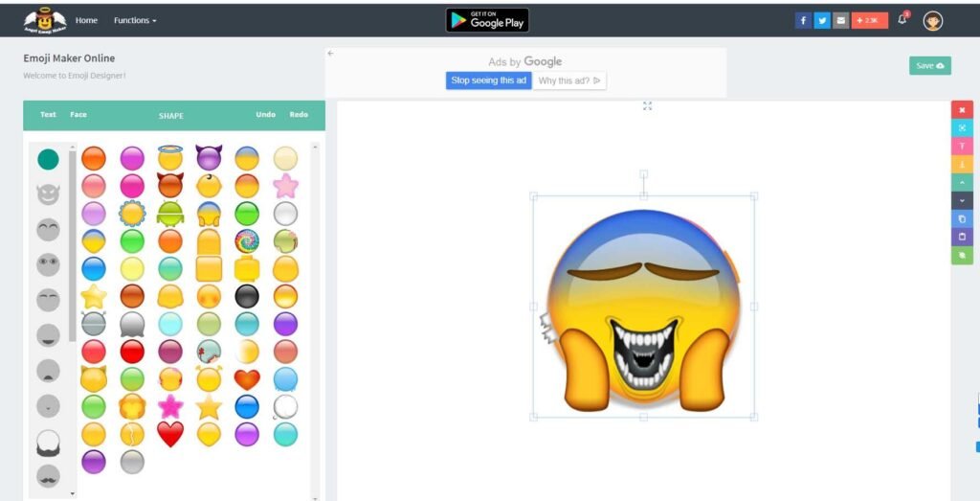Share on Facebook

pos(803,21)
